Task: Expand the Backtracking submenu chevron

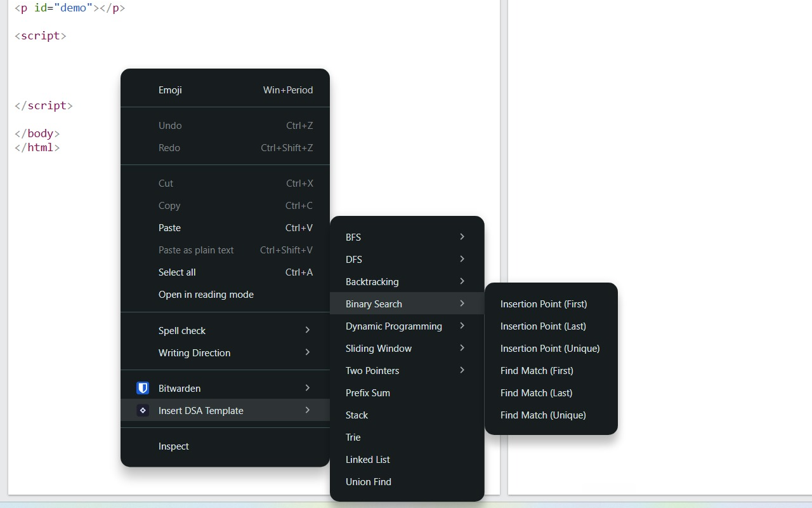Action: 462,281
